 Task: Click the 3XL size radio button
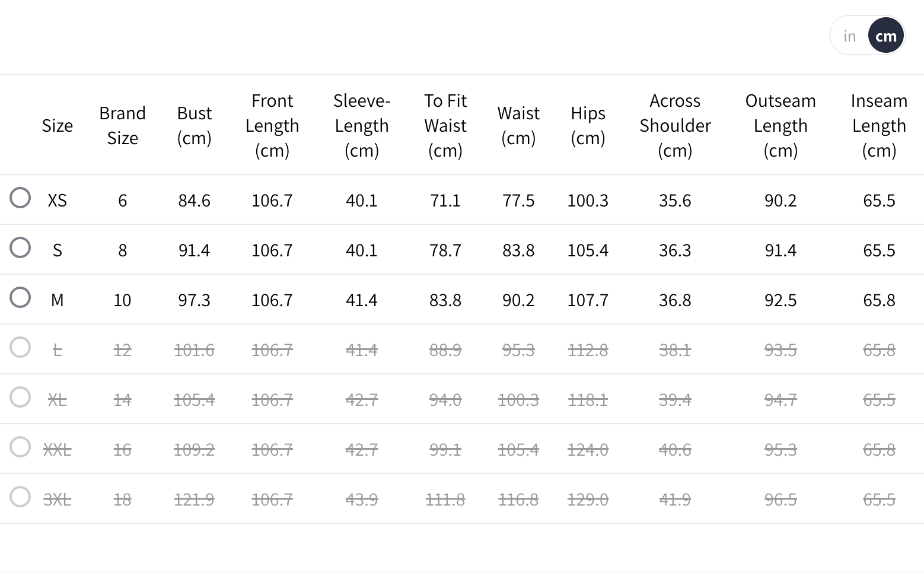[20, 497]
